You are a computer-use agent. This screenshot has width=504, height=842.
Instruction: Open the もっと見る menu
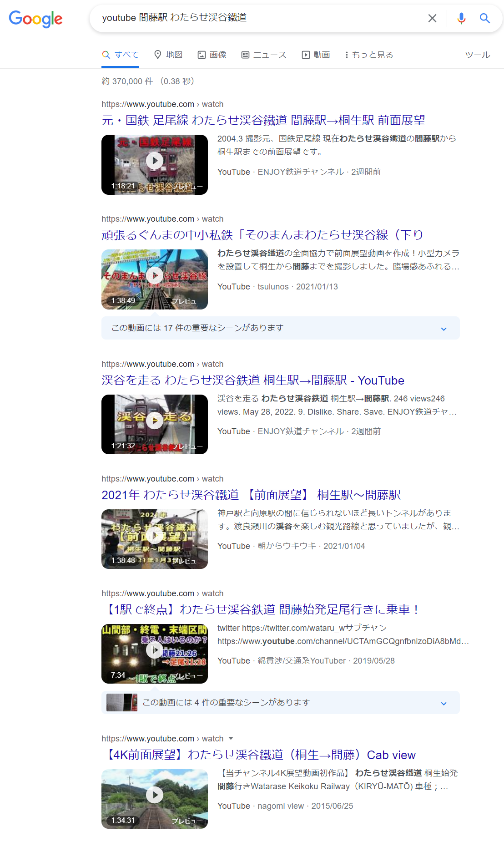click(x=369, y=55)
